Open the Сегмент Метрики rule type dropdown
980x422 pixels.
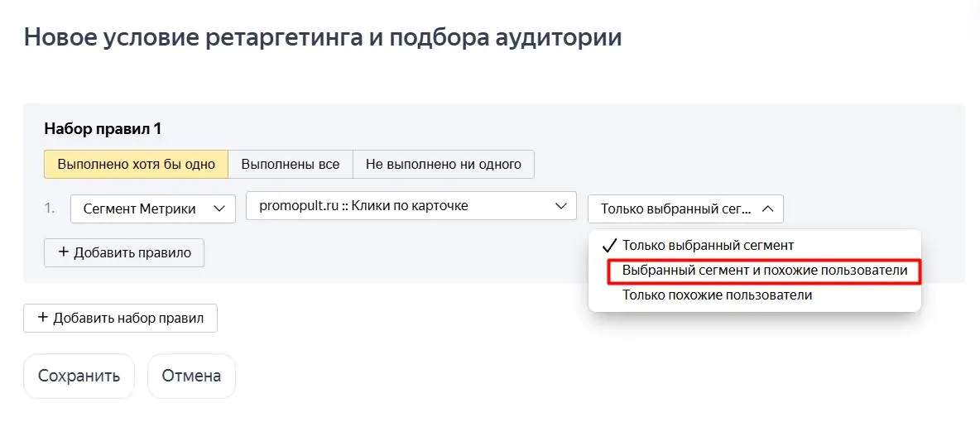pyautogui.click(x=152, y=209)
